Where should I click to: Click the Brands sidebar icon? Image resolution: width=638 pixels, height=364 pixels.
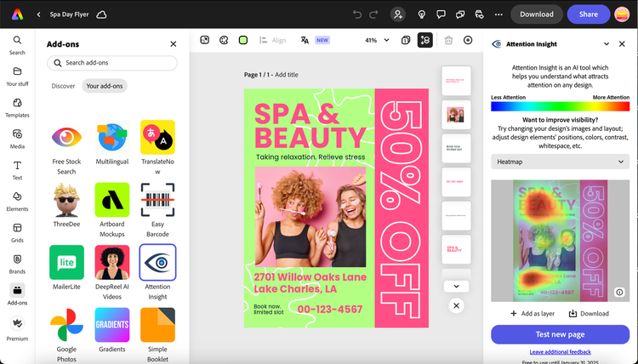coord(17,263)
